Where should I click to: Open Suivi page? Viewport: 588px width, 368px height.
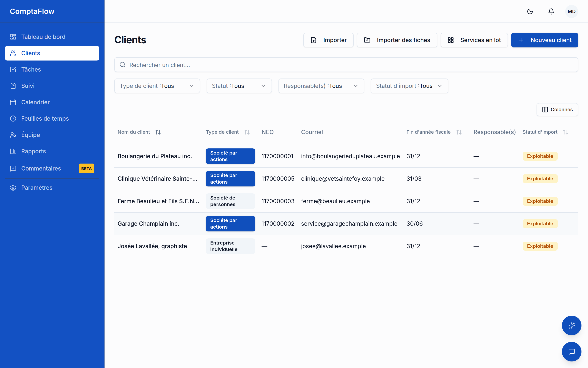pyautogui.click(x=52, y=86)
